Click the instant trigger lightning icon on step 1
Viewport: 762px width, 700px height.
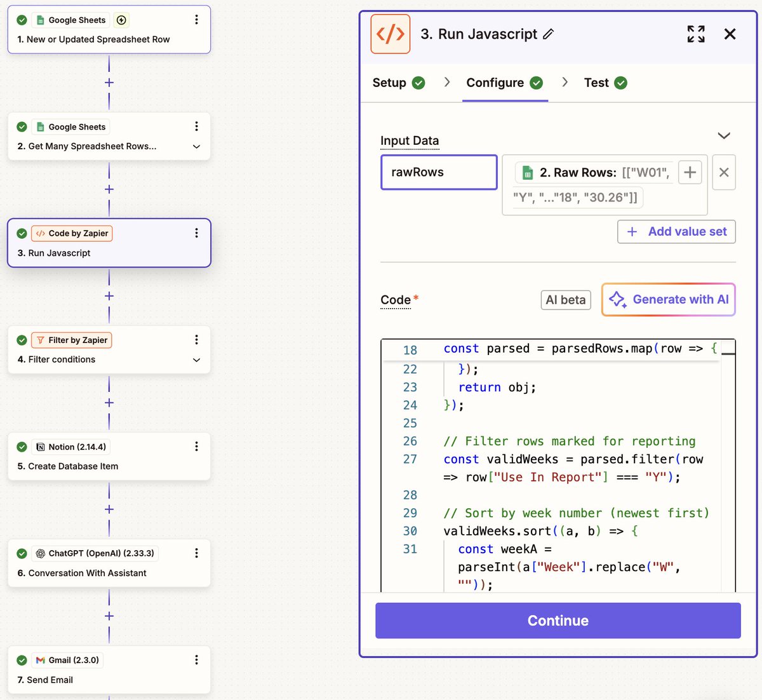click(x=121, y=20)
